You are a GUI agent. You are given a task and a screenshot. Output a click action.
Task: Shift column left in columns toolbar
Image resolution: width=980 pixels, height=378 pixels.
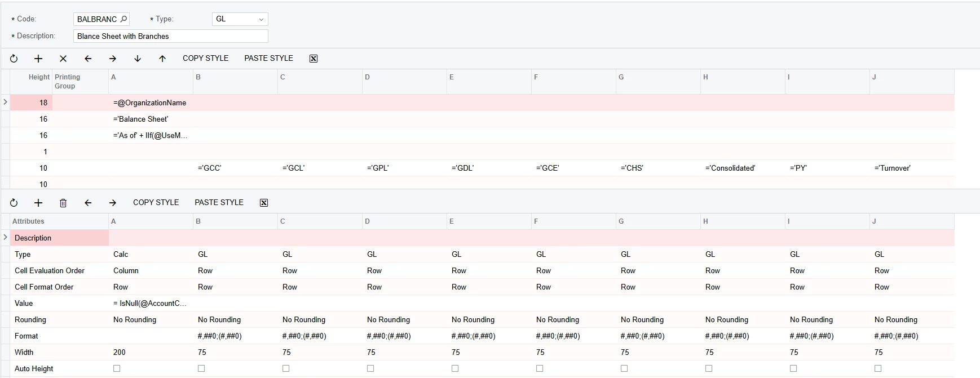click(88, 203)
